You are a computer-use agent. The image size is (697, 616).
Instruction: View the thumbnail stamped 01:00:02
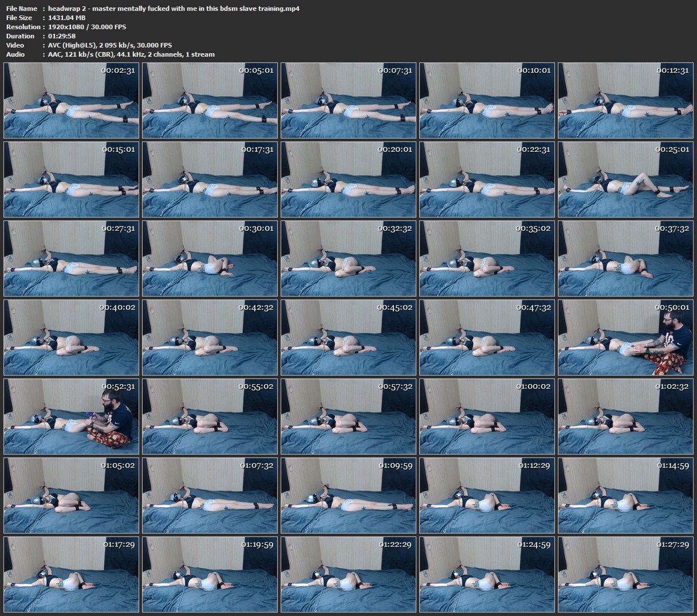click(x=487, y=416)
